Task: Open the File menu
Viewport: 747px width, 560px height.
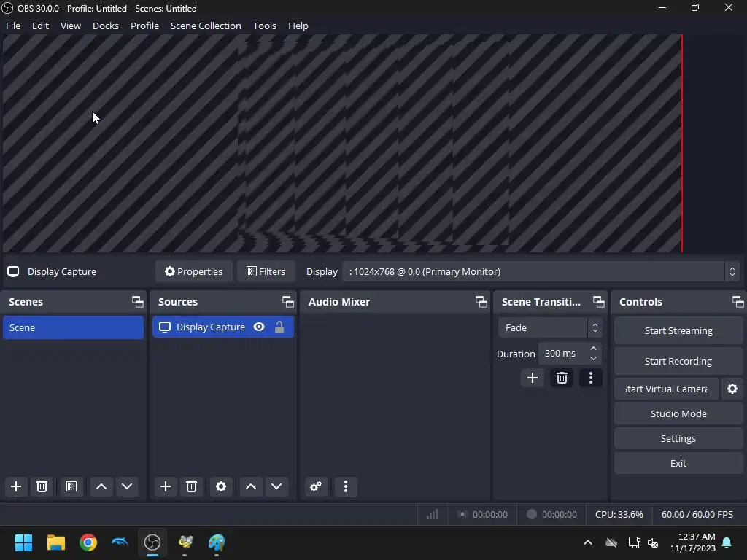Action: (x=13, y=26)
